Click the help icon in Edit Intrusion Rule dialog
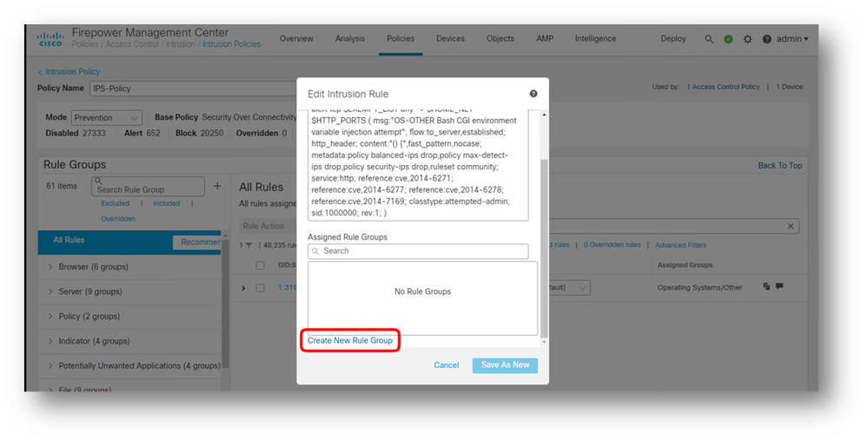 (533, 94)
